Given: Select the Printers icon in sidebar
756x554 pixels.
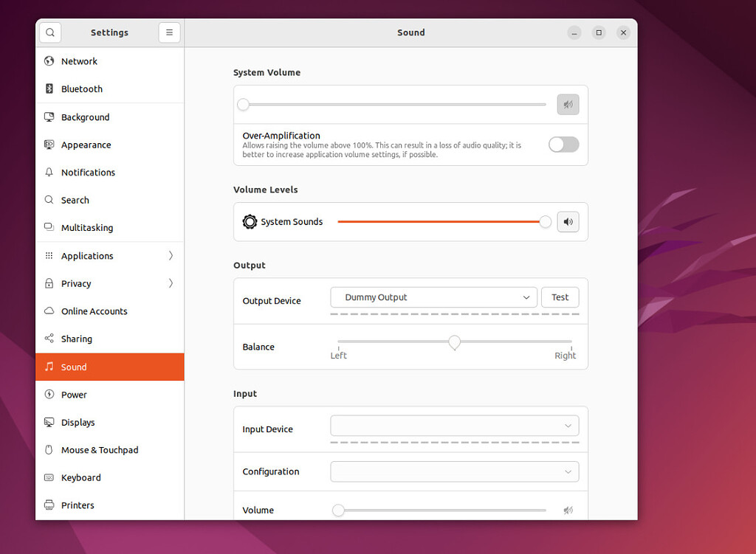Looking at the screenshot, I should 47,505.
